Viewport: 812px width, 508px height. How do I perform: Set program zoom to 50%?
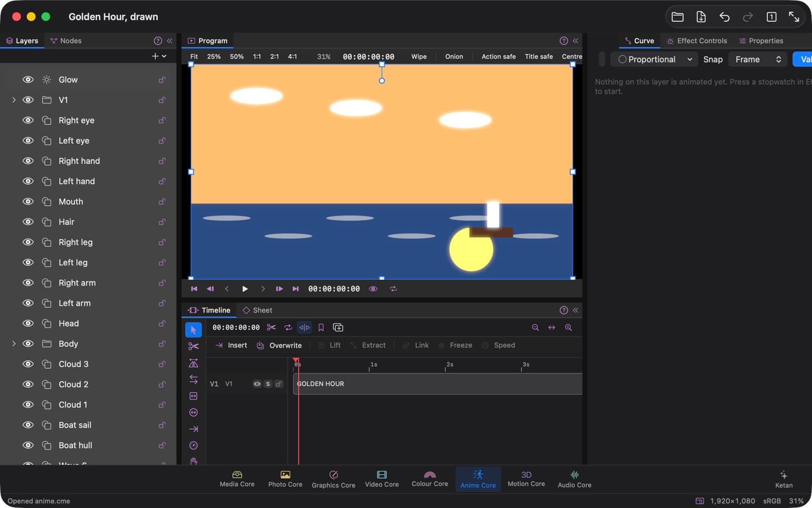point(236,56)
